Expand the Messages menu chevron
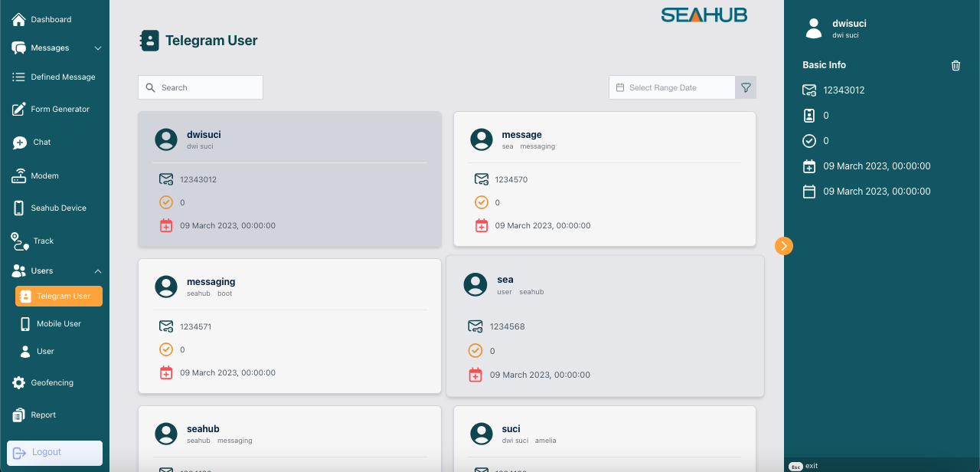The height and width of the screenshot is (472, 980). [98, 48]
